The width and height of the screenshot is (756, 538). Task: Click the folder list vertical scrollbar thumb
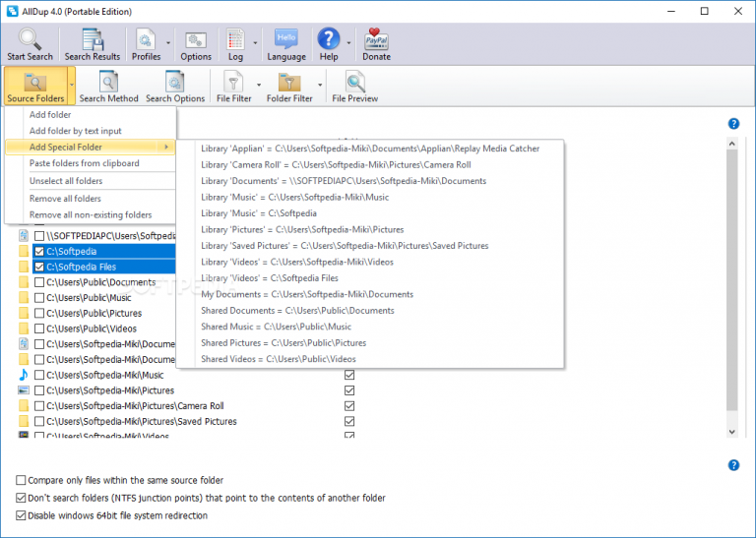tap(732, 280)
